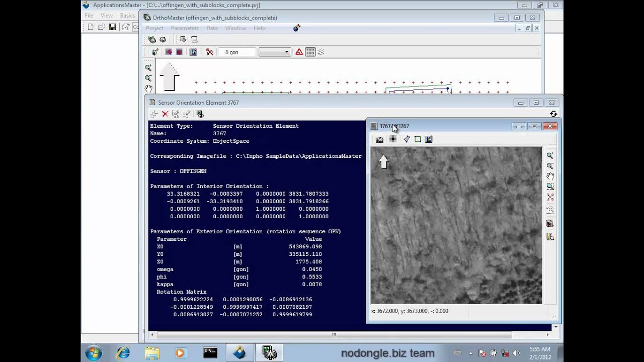Click the fit-all red arrows icon in image window
Screen dimensions: 644x362
point(550,197)
